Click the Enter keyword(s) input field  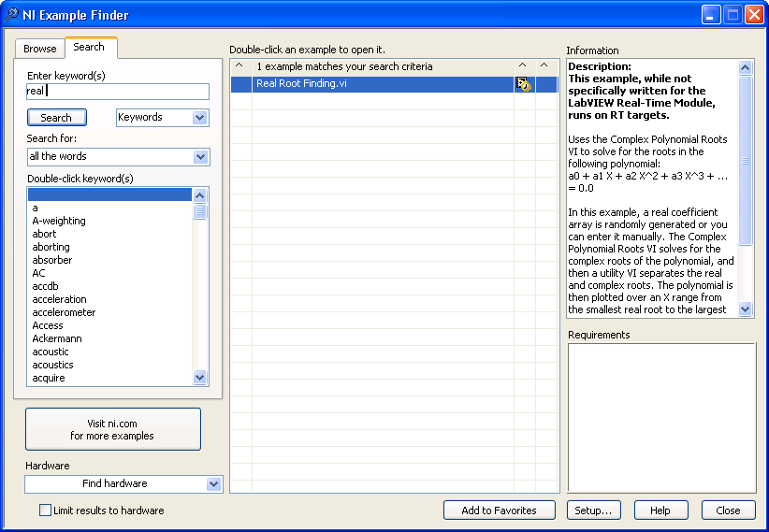[x=118, y=92]
